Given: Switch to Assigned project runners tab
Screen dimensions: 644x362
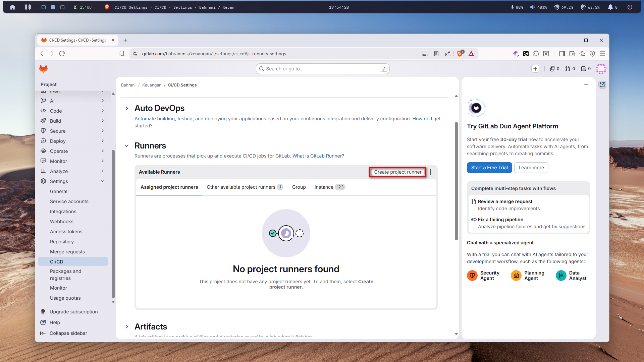Looking at the screenshot, I should click(169, 187).
